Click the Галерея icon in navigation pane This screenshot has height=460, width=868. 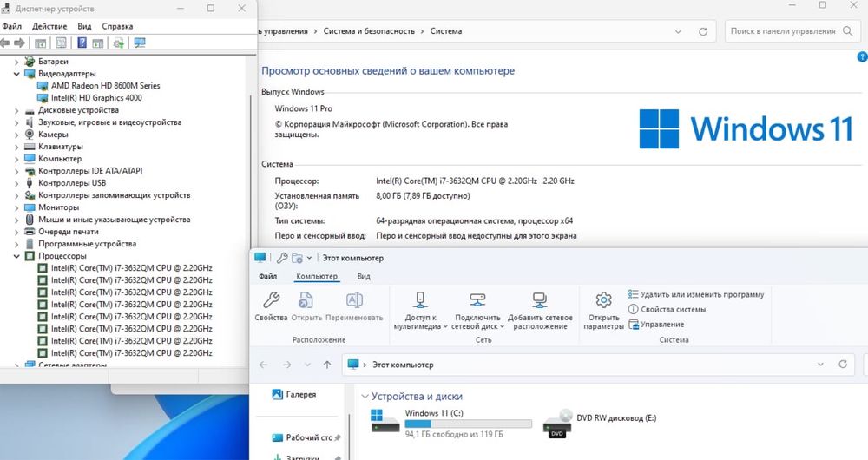click(x=278, y=394)
